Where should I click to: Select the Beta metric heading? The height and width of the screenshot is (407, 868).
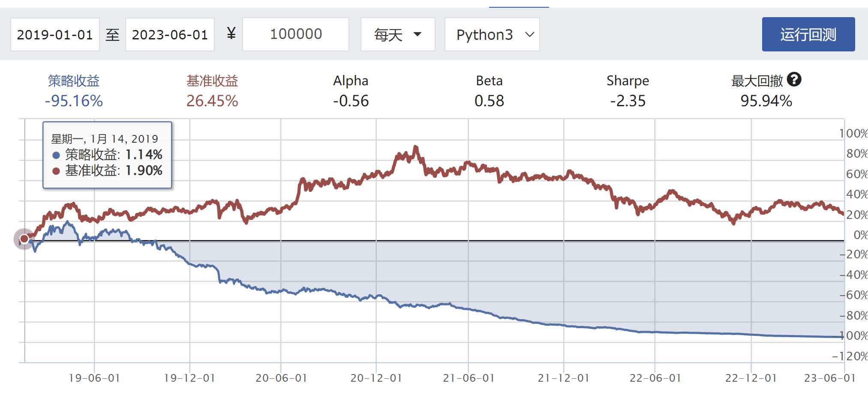[x=489, y=81]
